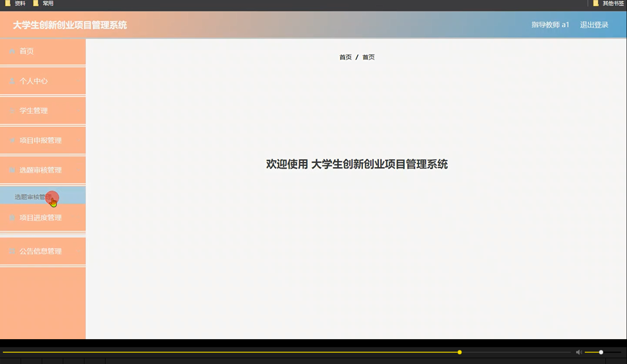The image size is (627, 364).
Task: Click 退出登录 to log out
Action: [x=594, y=24]
